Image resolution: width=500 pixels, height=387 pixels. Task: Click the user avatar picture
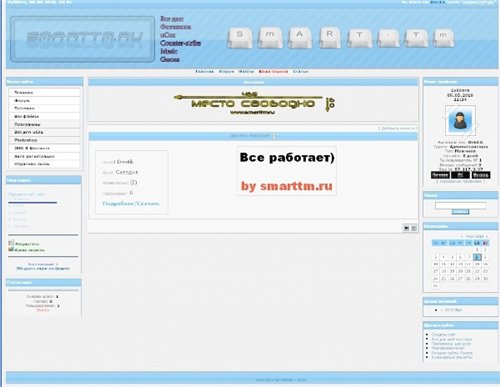click(x=460, y=121)
